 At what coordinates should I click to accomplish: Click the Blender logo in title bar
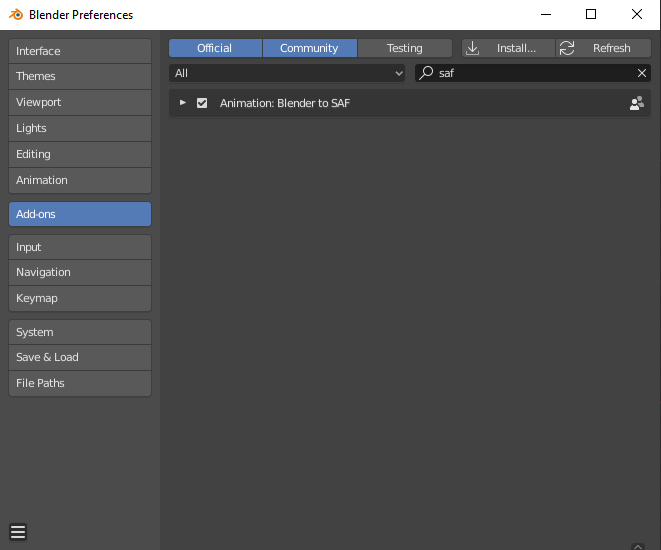tap(16, 14)
